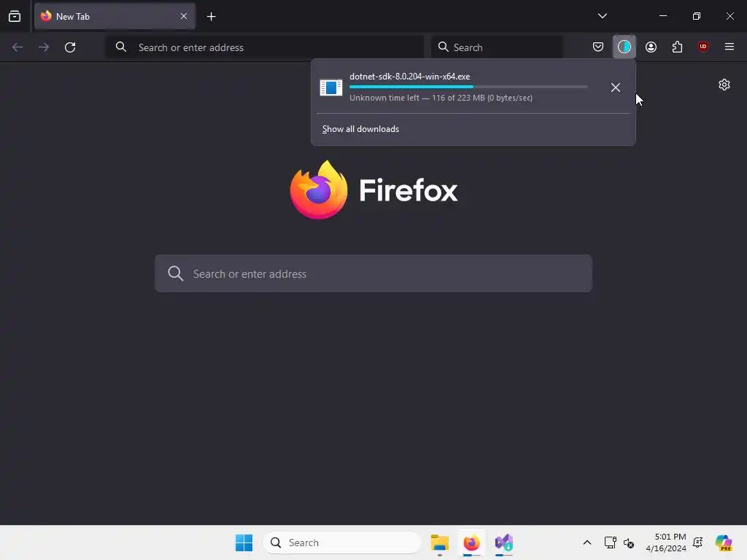Viewport: 747px width, 560px height.
Task: Click magnifier icon in toolbar Search box
Action: pyautogui.click(x=443, y=47)
